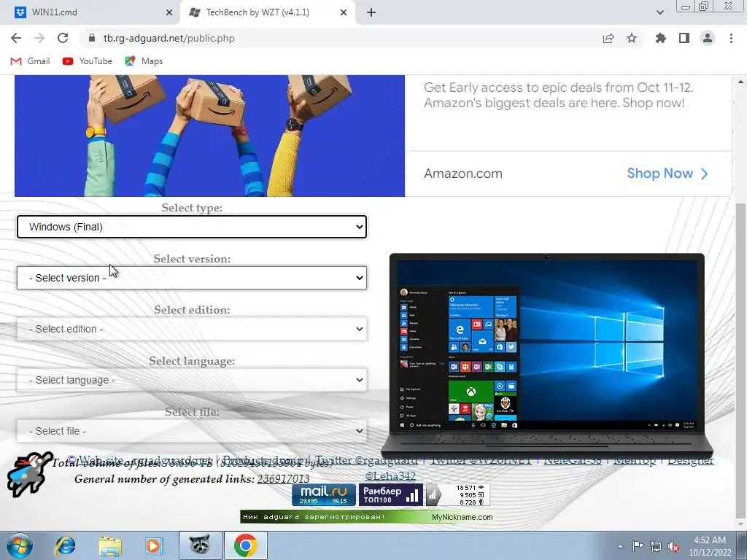Open the YouTube bookmark
Viewport: 747px width, 560px height.
click(88, 61)
